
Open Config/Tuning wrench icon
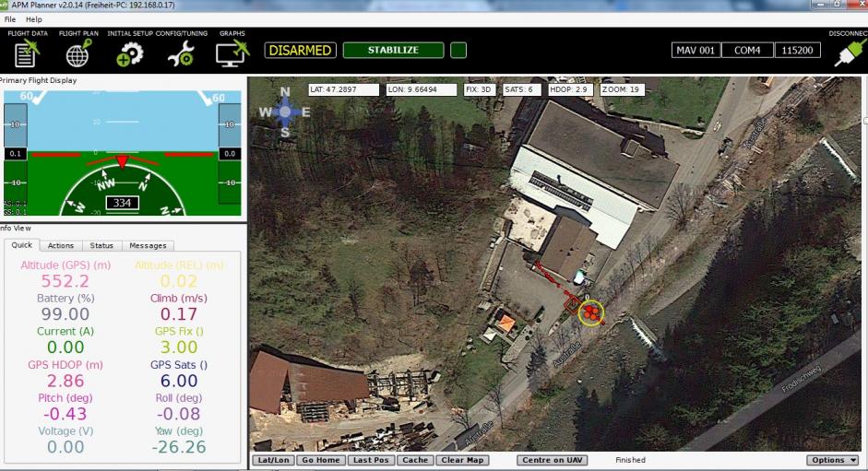(181, 53)
